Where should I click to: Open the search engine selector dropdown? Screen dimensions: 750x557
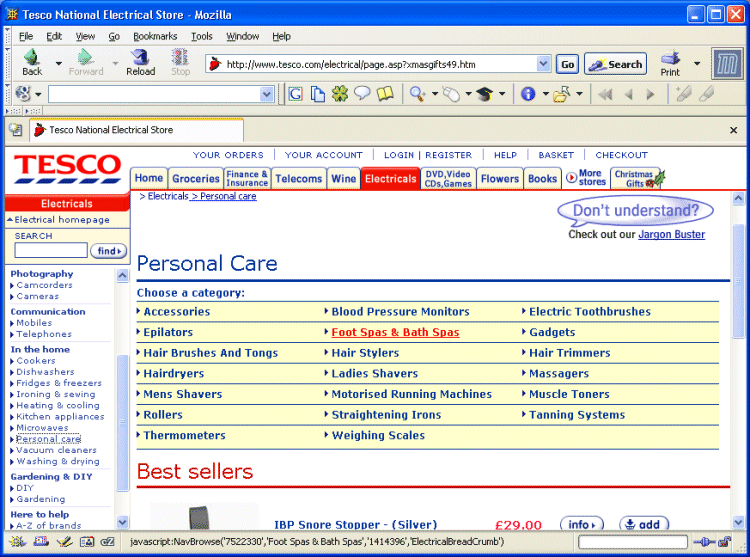[x=38, y=94]
